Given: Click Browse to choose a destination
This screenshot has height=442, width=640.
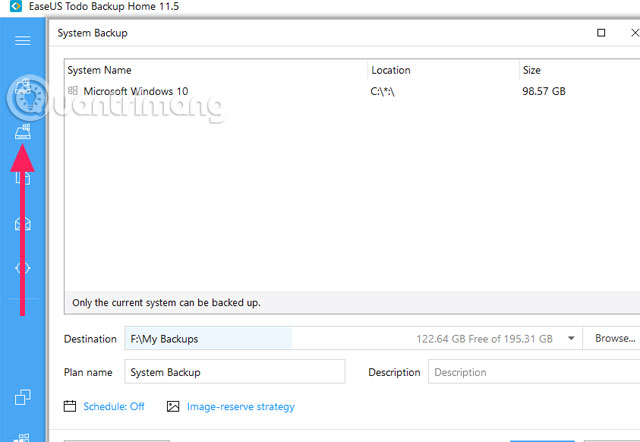Looking at the screenshot, I should 614,338.
